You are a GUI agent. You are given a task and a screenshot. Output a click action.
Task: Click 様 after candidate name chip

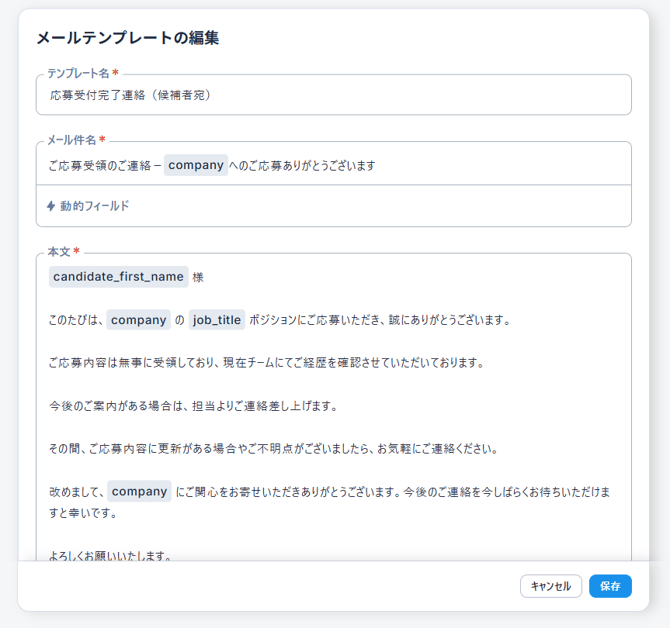[x=198, y=277]
